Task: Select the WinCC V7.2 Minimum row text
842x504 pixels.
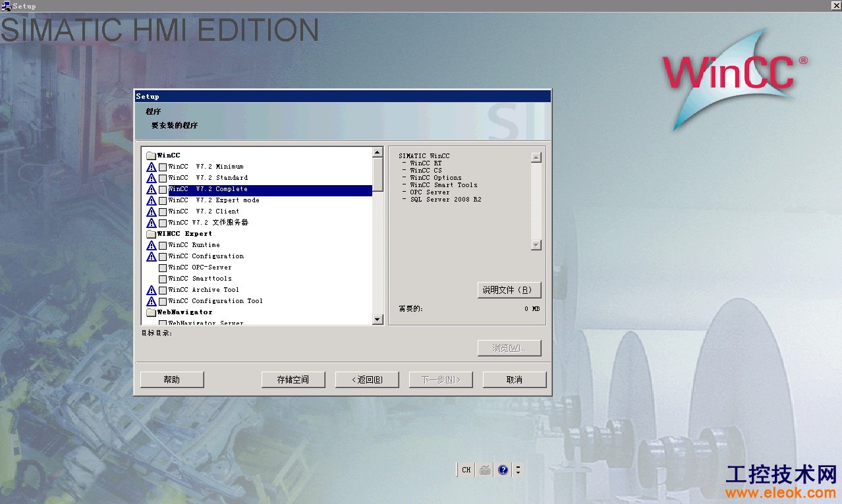Action: tap(206, 167)
